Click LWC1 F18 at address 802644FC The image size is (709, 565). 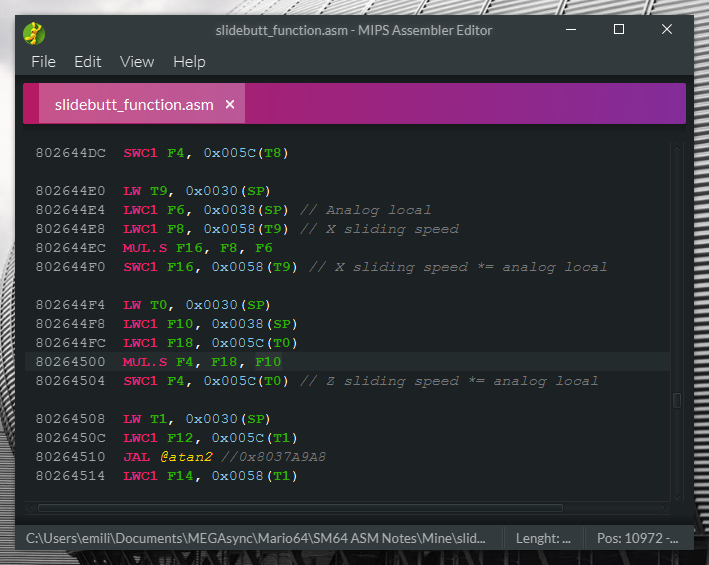(158, 343)
